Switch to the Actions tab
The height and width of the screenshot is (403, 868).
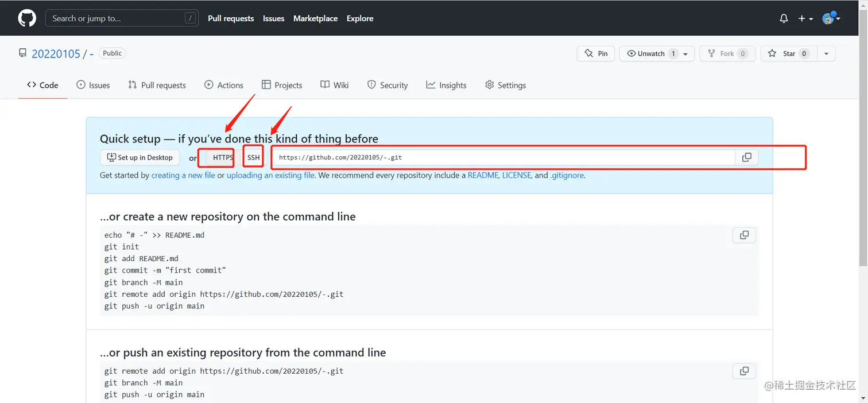click(224, 85)
